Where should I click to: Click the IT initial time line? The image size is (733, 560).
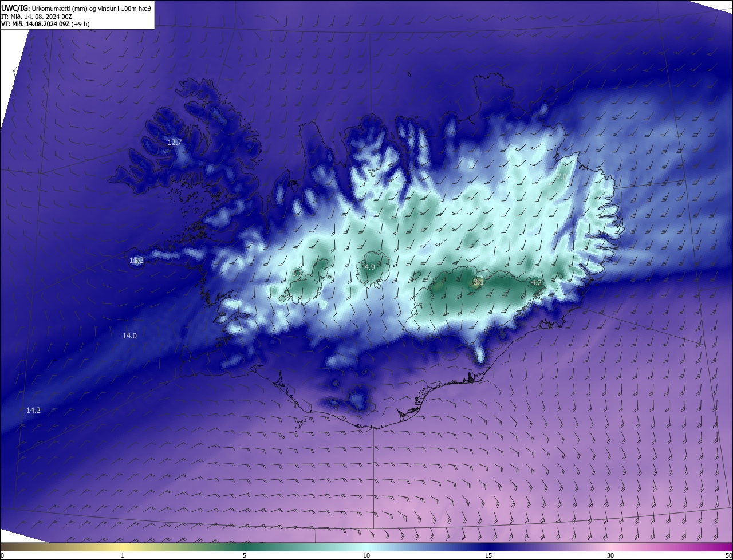point(37,17)
